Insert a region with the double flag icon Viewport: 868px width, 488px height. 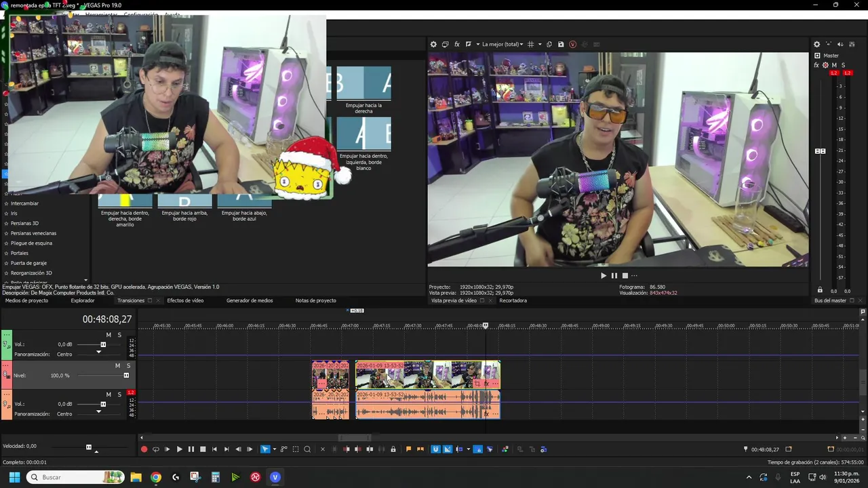point(420,449)
